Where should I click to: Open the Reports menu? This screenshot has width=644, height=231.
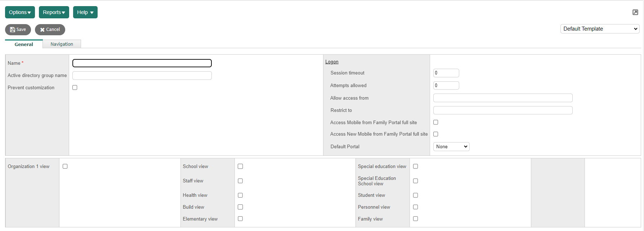54,12
